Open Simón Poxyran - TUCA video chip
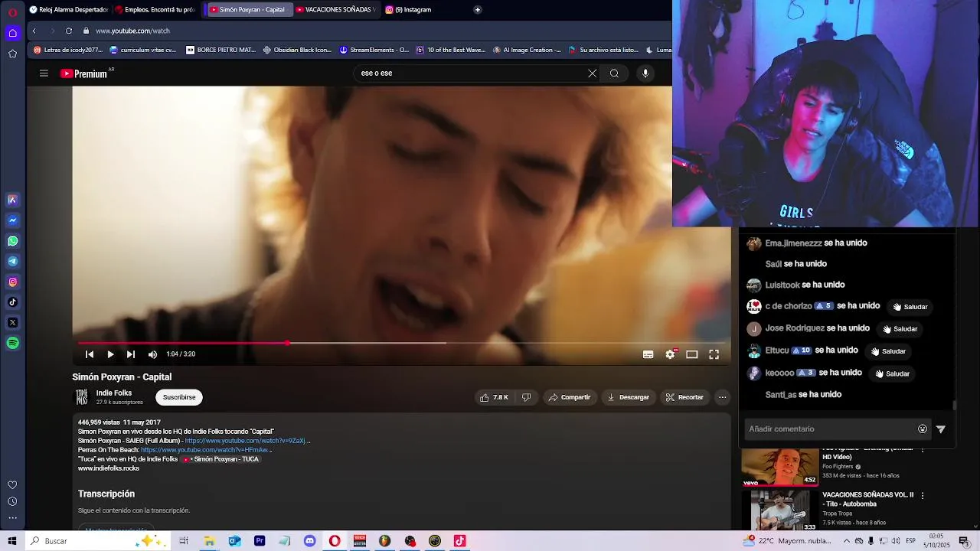 (220, 459)
